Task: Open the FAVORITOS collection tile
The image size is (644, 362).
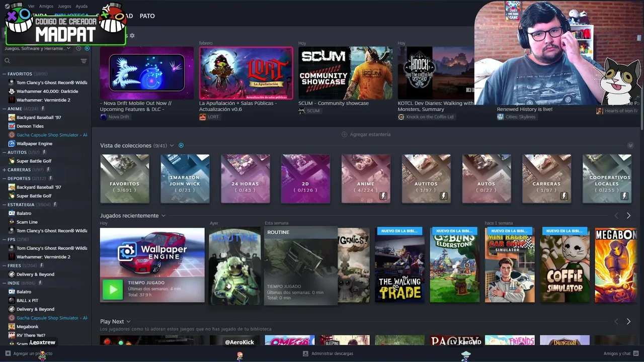Action: tap(125, 179)
